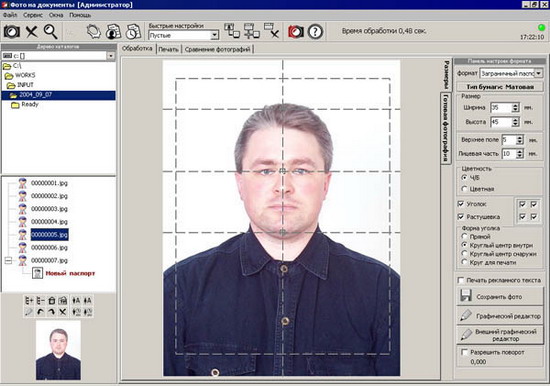Click the Ширина width spinner arrows

pyautogui.click(x=515, y=107)
